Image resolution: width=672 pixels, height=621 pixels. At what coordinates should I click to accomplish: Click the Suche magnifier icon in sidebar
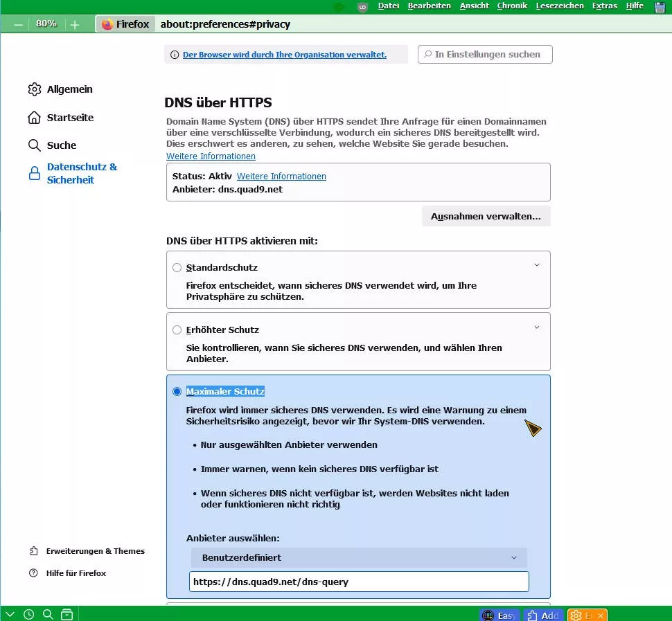click(x=34, y=145)
